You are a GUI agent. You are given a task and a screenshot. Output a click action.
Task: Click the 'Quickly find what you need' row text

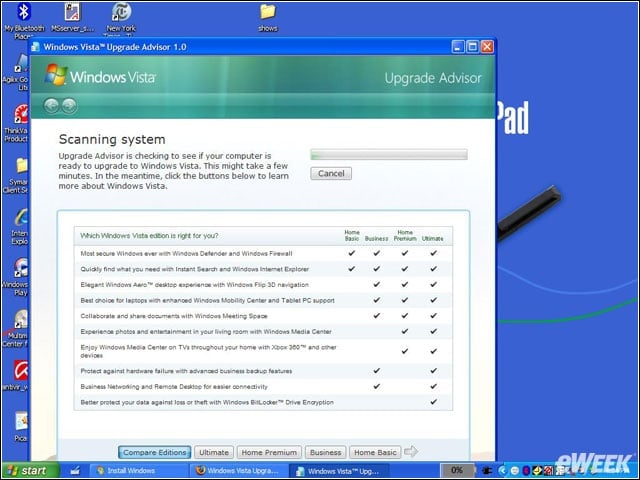point(195,269)
